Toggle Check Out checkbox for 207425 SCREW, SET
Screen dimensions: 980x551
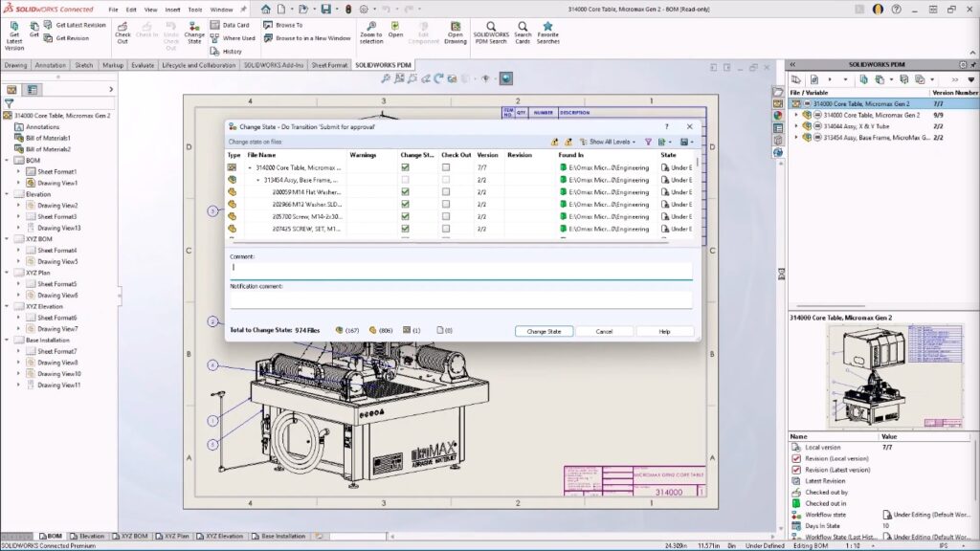(x=446, y=229)
